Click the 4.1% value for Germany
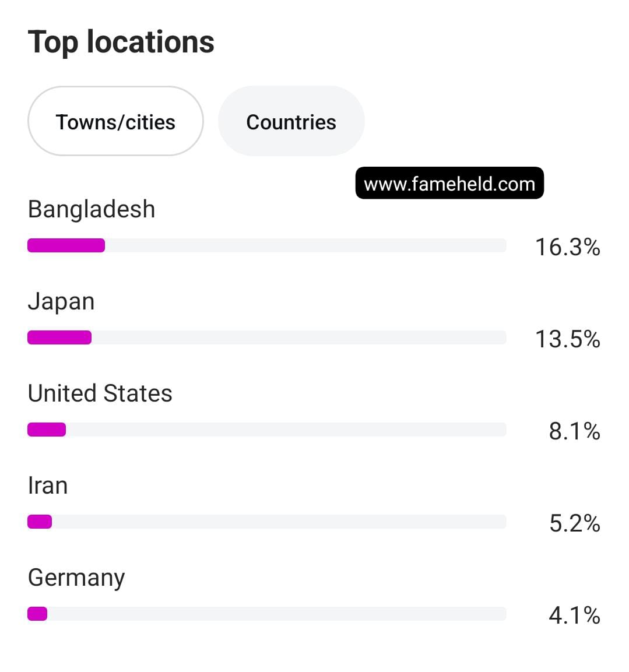The width and height of the screenshot is (629, 672). coord(574,615)
